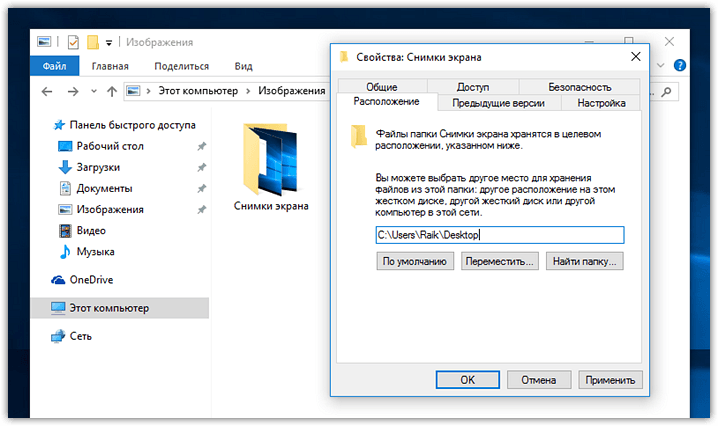Screen dimensions: 718x426
Task: Click the Отмена button
Action: click(538, 380)
